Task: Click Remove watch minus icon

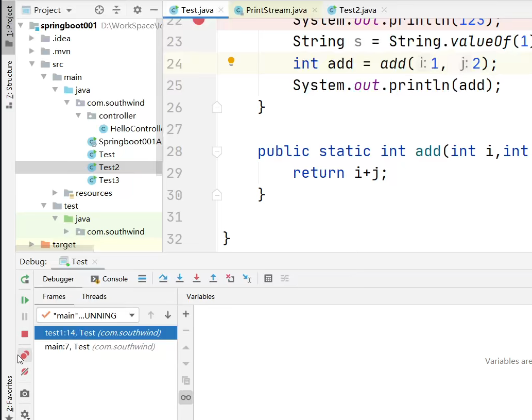Action: point(186,330)
